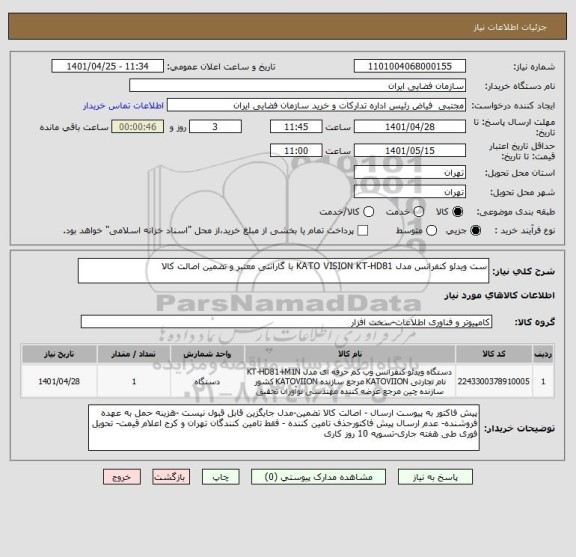Viewport: 576px width, 557px height.
Task: Click the product name cell KT-HD81+MIN
Action: 350,381
